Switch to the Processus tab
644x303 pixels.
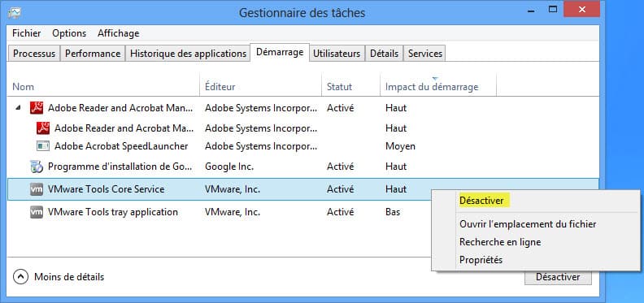pos(34,54)
